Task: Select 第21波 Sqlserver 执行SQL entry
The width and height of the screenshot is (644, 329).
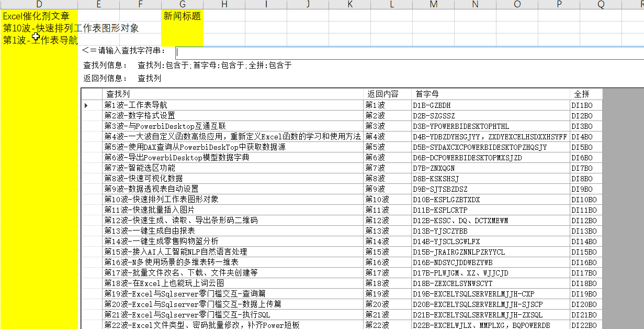Action: 233,315
